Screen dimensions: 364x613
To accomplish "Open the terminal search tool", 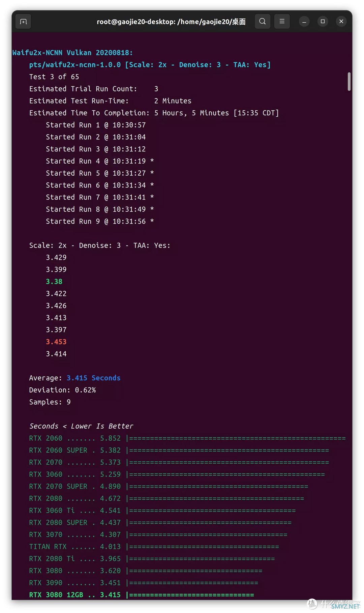I will click(262, 22).
